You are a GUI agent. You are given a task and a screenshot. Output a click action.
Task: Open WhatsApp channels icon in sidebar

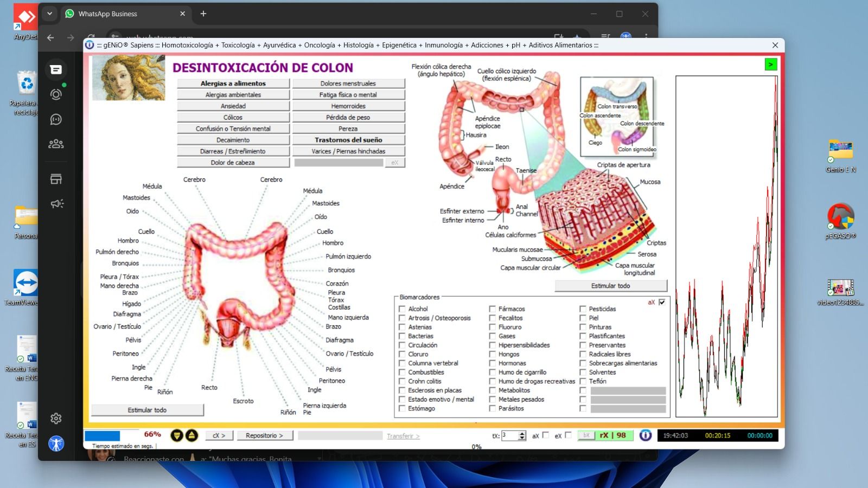56,119
